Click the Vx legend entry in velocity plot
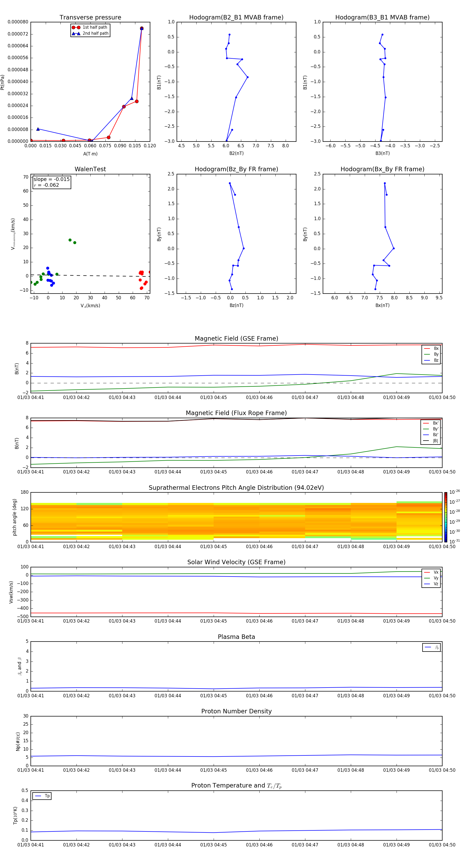The image size is (473, 868). pyautogui.click(x=431, y=572)
